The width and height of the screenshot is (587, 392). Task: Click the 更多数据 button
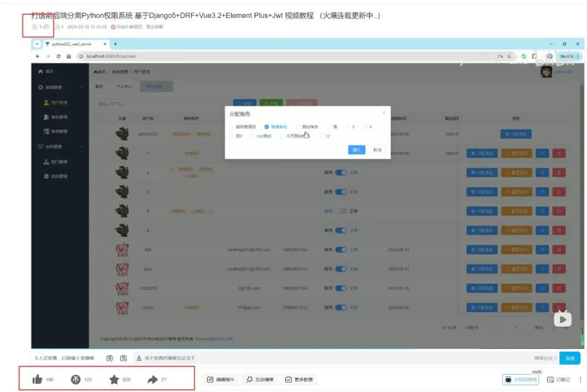pos(299,379)
